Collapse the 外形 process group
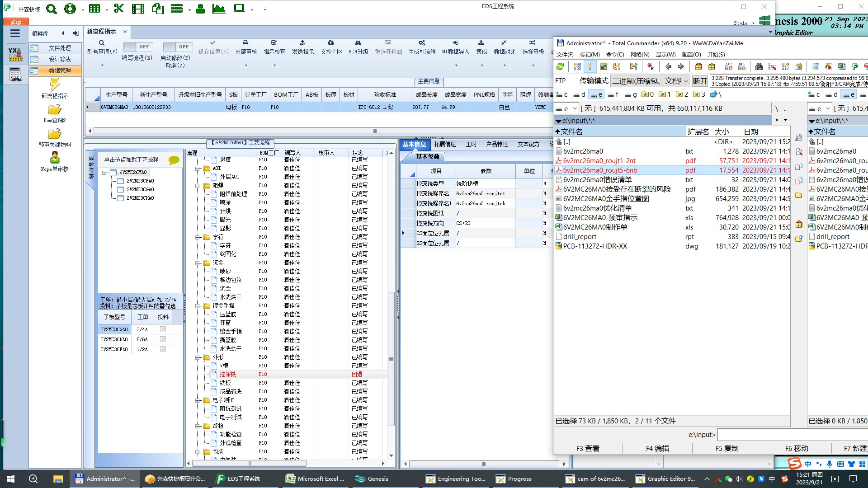 198,357
